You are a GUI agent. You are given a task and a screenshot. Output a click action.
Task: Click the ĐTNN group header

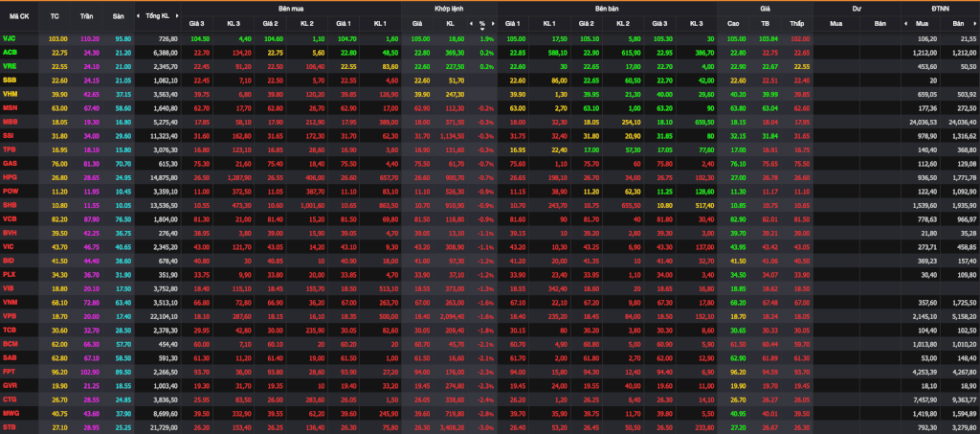(x=940, y=9)
